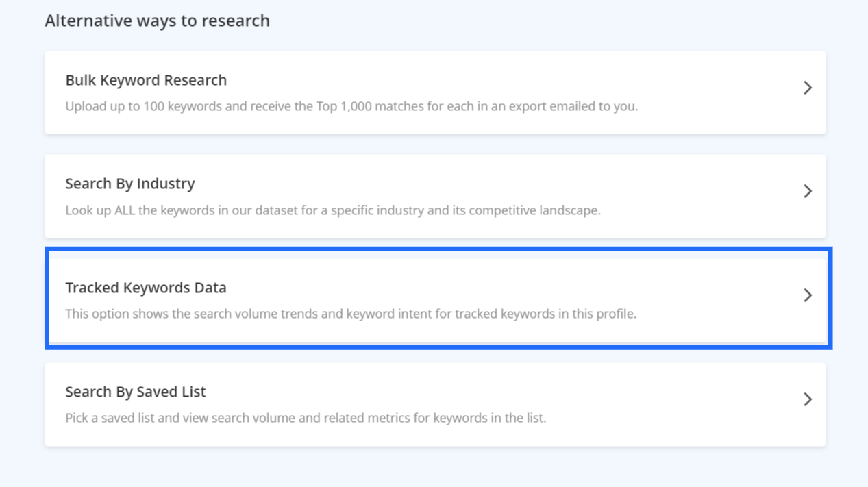Click the Tracked Keywords Data title
The width and height of the screenshot is (868, 487).
point(146,288)
